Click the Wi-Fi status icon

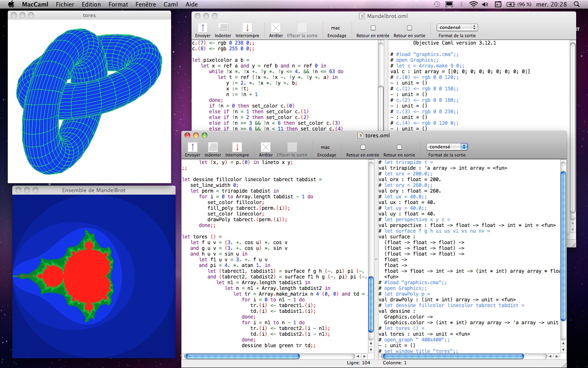coord(473,4)
